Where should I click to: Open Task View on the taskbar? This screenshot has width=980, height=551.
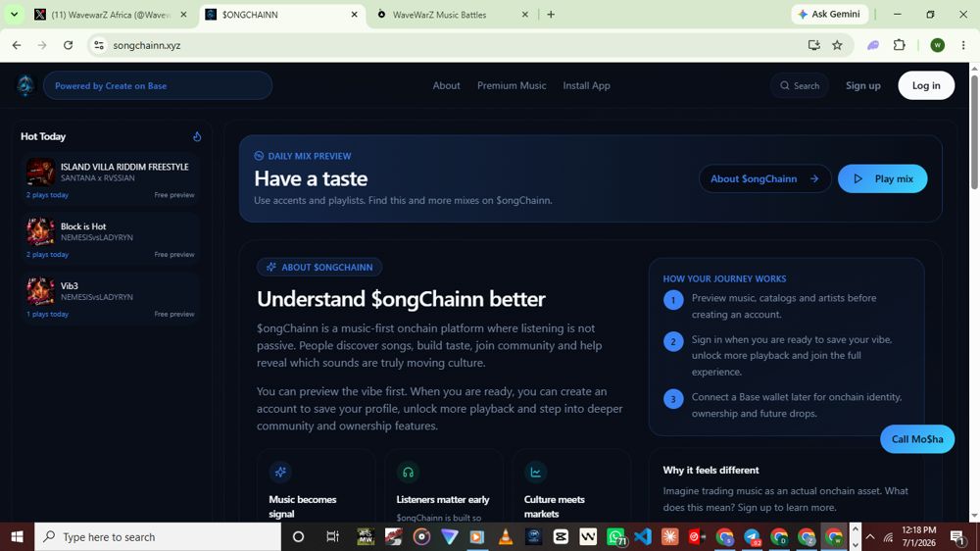coord(332,536)
